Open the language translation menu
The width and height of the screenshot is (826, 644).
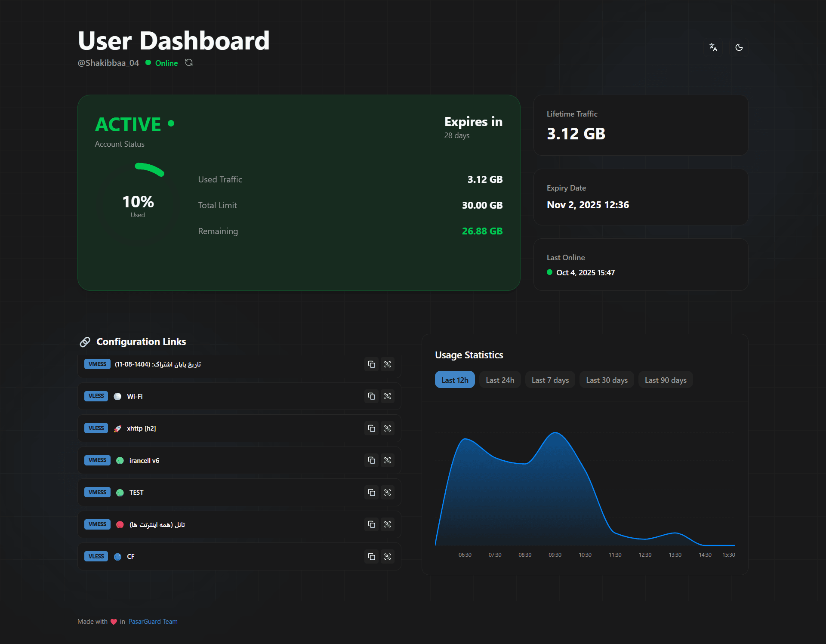coord(713,47)
